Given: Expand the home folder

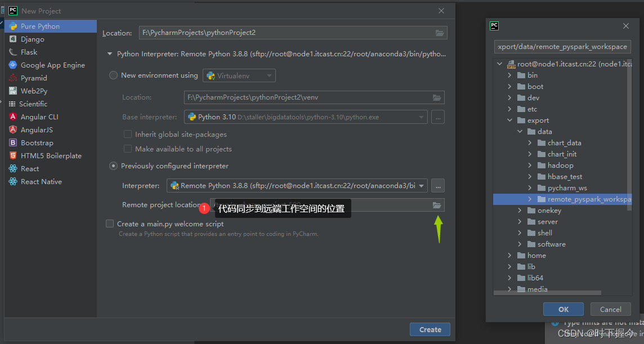Looking at the screenshot, I should (509, 256).
